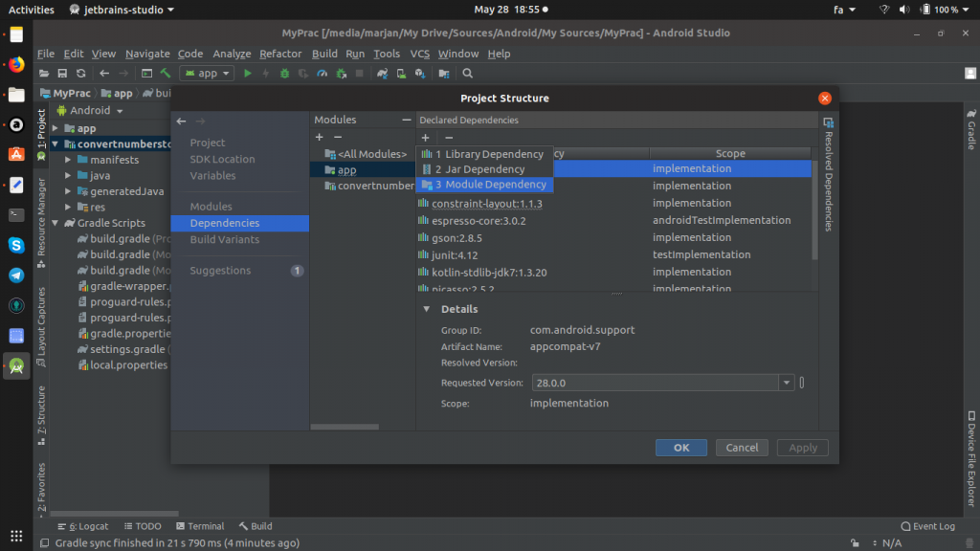Viewport: 980px width, 551px height.
Task: Open Firefox from the dock
Action: [x=16, y=64]
